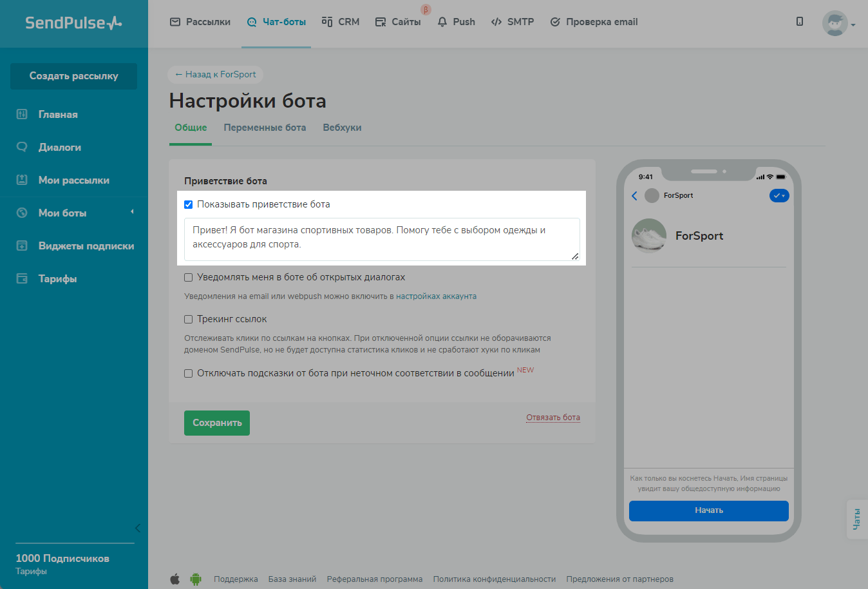This screenshot has width=868, height=589.
Task: Toggle Показывать приветствие бота checkbox
Action: coord(189,204)
